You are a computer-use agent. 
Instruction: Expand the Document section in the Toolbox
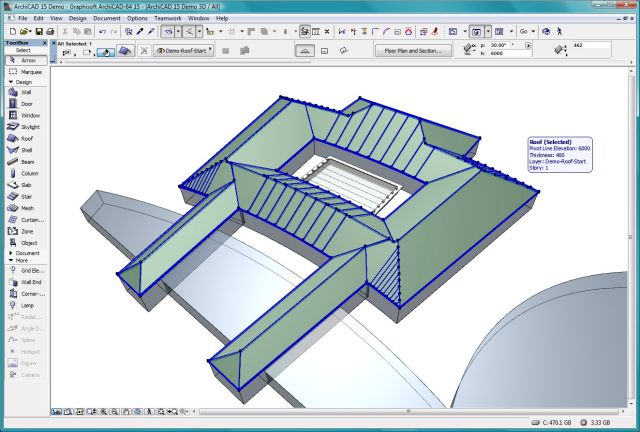tap(11, 253)
